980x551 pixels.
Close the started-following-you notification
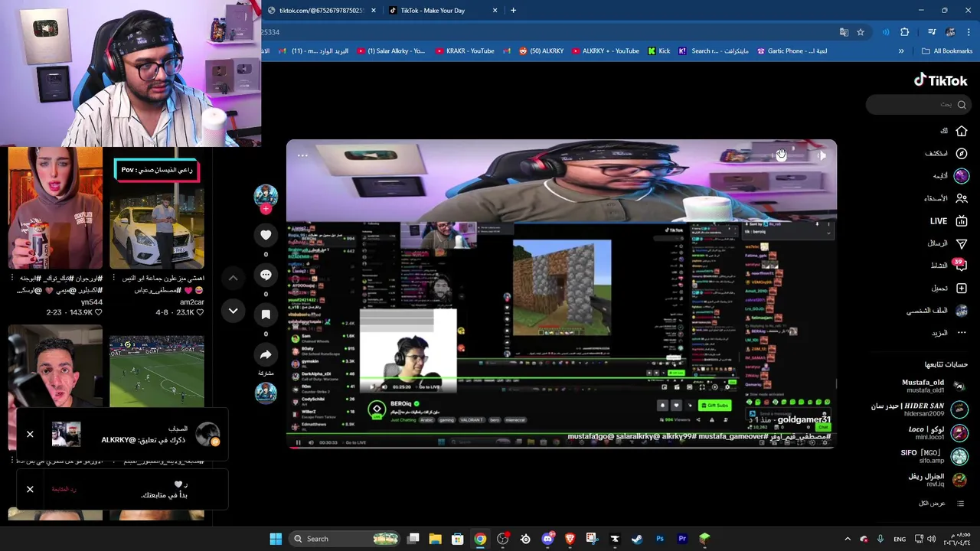click(x=30, y=489)
